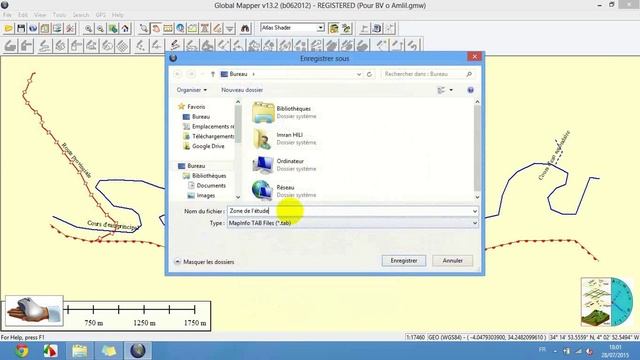This screenshot has width=640, height=360.
Task: Click the GEO (WGS84) status bar text
Action: (x=486, y=338)
